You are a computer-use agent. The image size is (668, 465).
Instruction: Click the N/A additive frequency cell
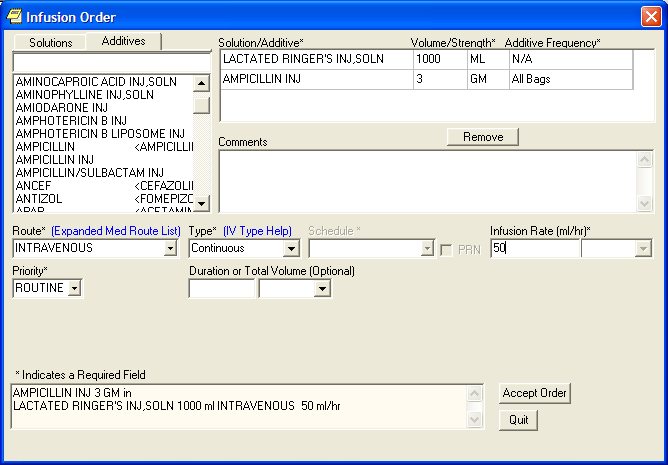(x=571, y=59)
